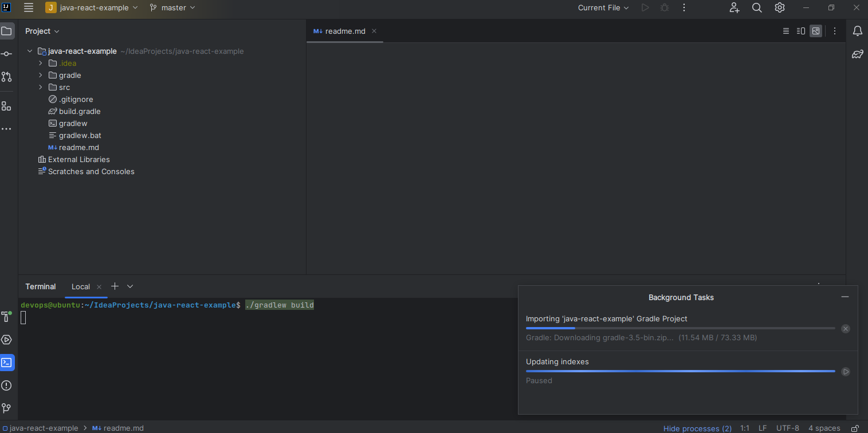Open the Commit tool window
The width and height of the screenshot is (868, 433).
pos(7,54)
